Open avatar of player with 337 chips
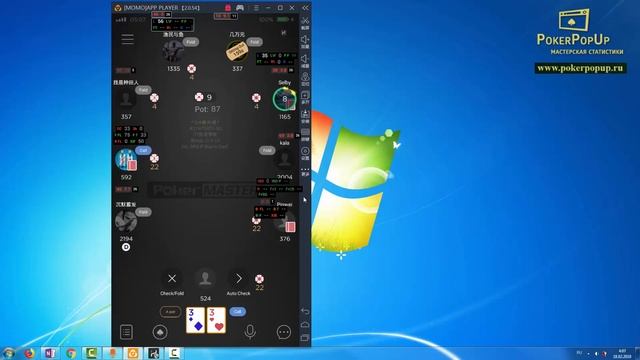Viewport: 640px width, 360px height. (x=237, y=51)
